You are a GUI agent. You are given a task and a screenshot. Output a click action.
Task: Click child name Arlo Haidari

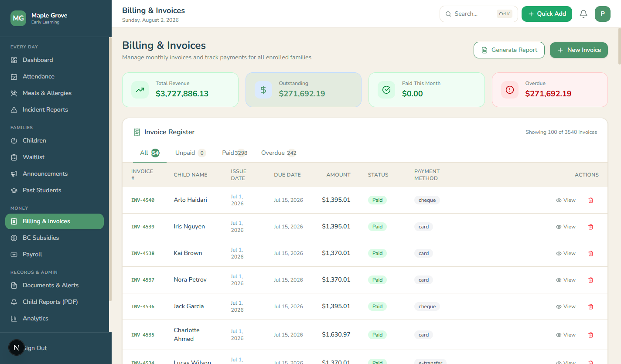[190, 200]
